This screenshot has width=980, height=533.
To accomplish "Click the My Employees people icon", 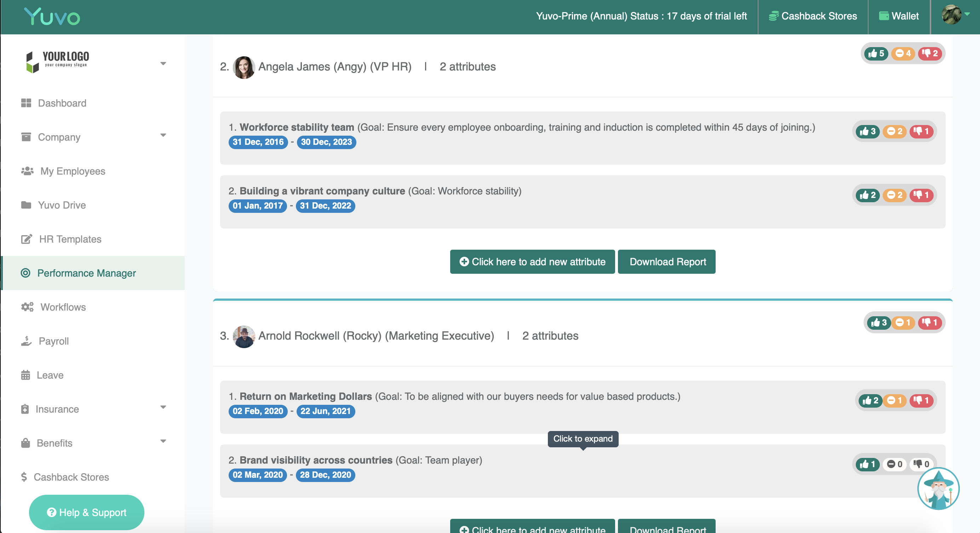I will (x=27, y=171).
